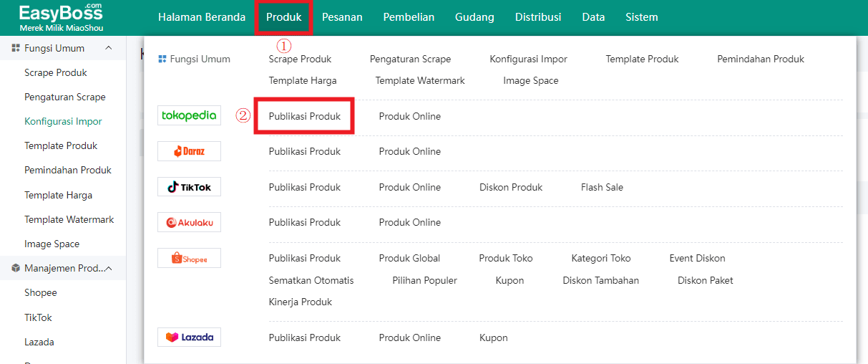Click the EasyBoss logo
Screen dimensions: 868x364
point(61,17)
